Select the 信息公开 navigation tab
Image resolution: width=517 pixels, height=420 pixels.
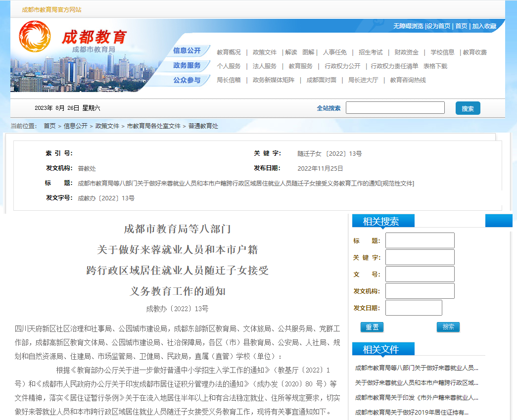[187, 51]
